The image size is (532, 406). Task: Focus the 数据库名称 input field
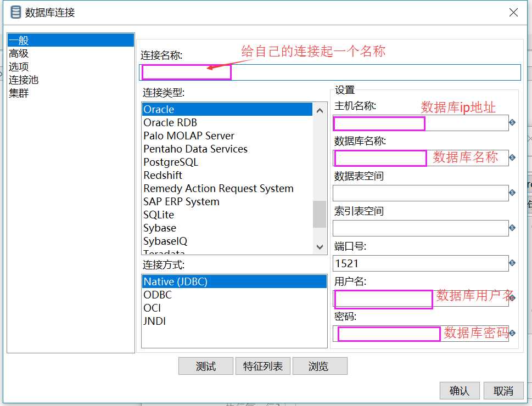pyautogui.click(x=421, y=157)
